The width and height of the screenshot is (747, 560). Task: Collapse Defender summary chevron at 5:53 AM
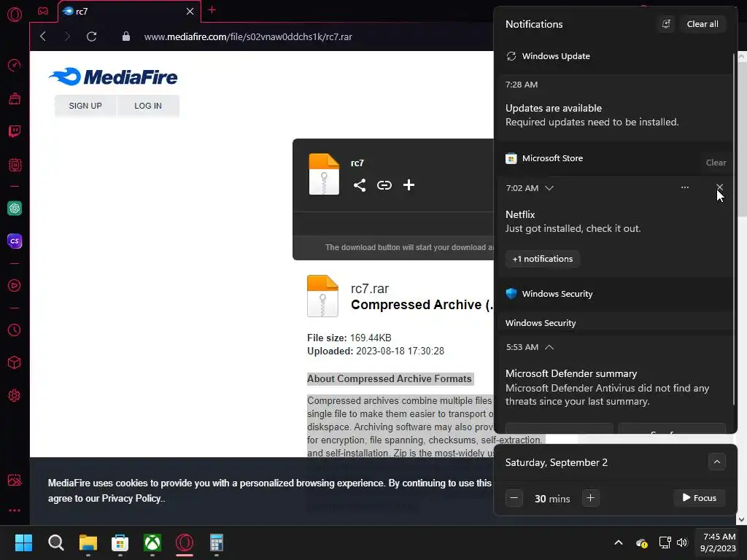point(549,347)
